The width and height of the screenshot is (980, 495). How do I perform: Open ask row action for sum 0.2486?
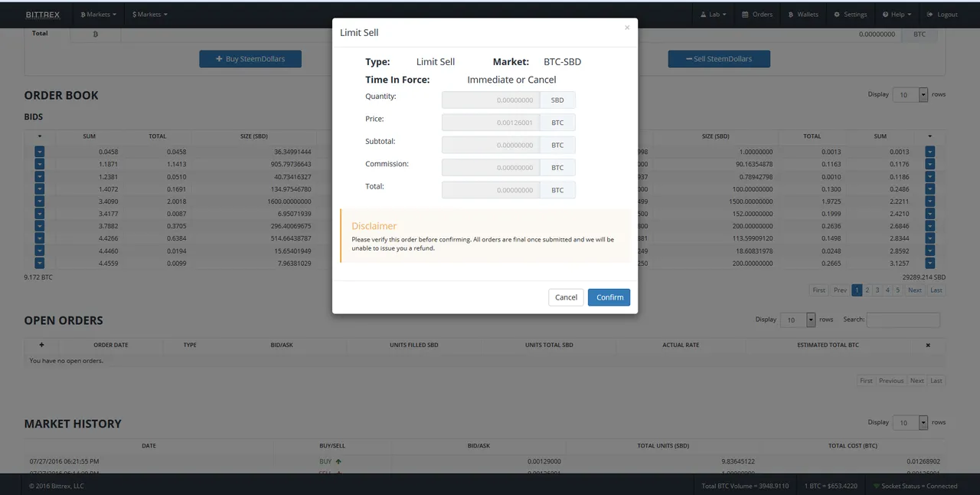click(930, 188)
